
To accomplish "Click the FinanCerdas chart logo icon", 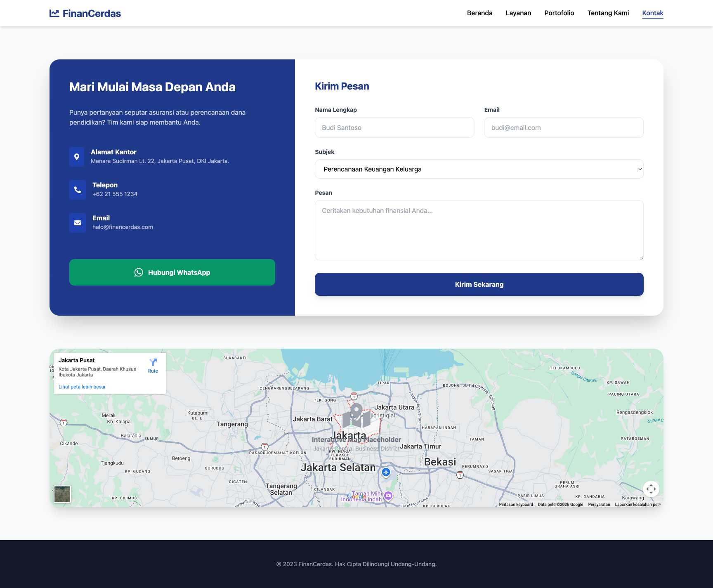I will click(x=54, y=13).
